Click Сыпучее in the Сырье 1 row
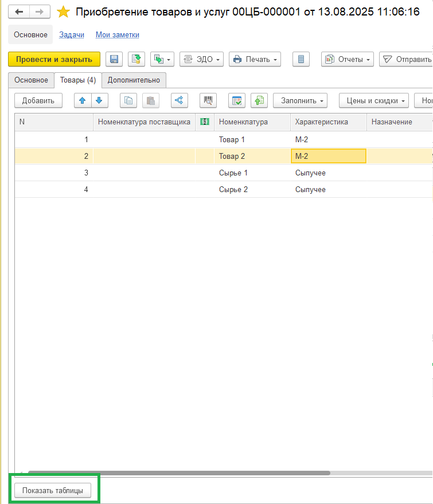This screenshot has height=504, width=433. pos(329,173)
